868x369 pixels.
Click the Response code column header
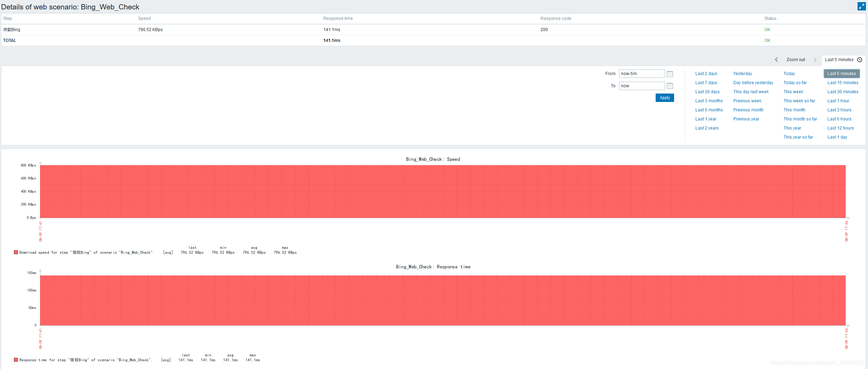tap(556, 19)
